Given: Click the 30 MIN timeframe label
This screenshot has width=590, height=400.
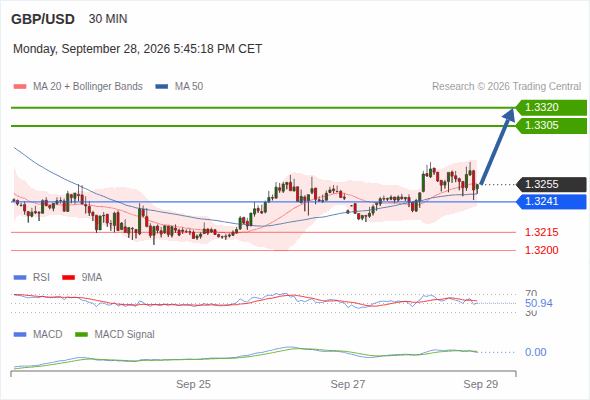Looking at the screenshot, I should click(x=108, y=19).
